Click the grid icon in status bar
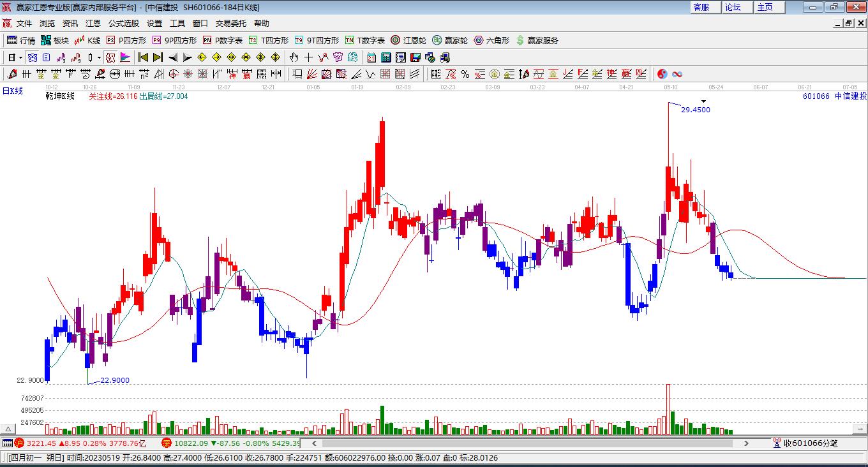 [x=7, y=443]
